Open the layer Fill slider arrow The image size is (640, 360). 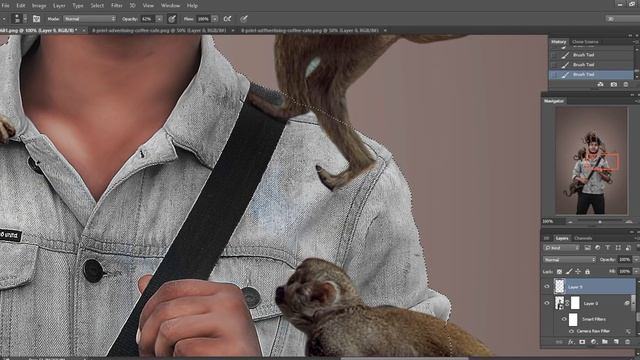coord(636,271)
